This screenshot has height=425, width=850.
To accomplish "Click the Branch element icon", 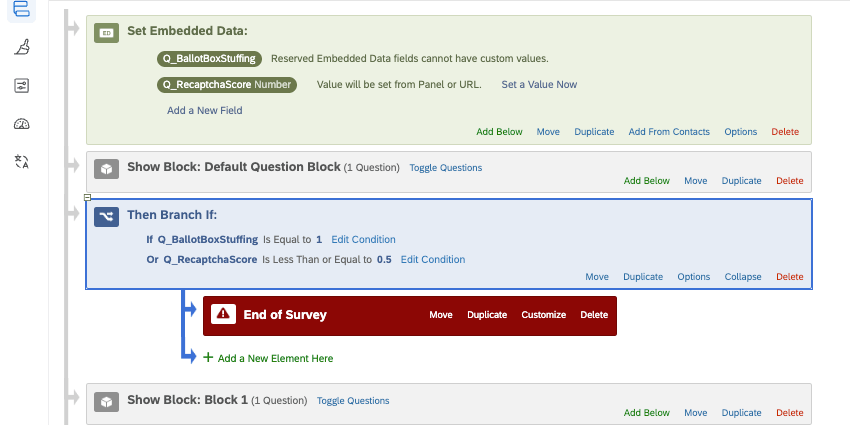I will pos(107,215).
